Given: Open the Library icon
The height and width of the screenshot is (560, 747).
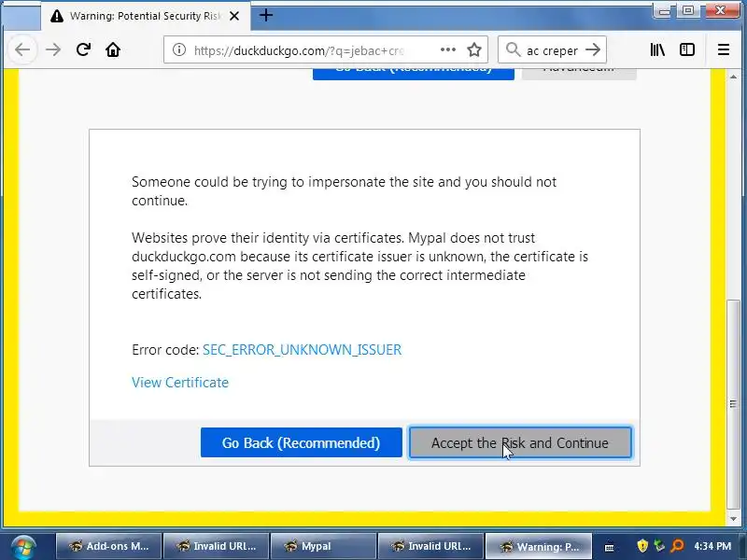Looking at the screenshot, I should tap(657, 49).
